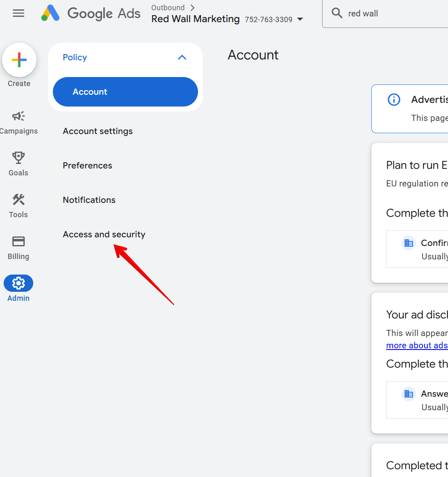Click the 'Your ad discl' card heading
Image resolution: width=448 pixels, height=477 pixels.
(x=417, y=315)
